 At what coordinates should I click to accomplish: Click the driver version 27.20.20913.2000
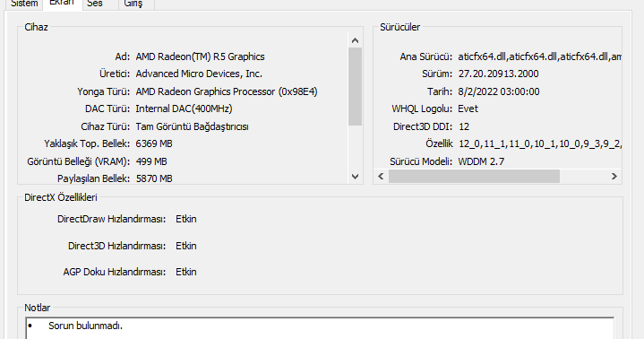click(x=498, y=74)
